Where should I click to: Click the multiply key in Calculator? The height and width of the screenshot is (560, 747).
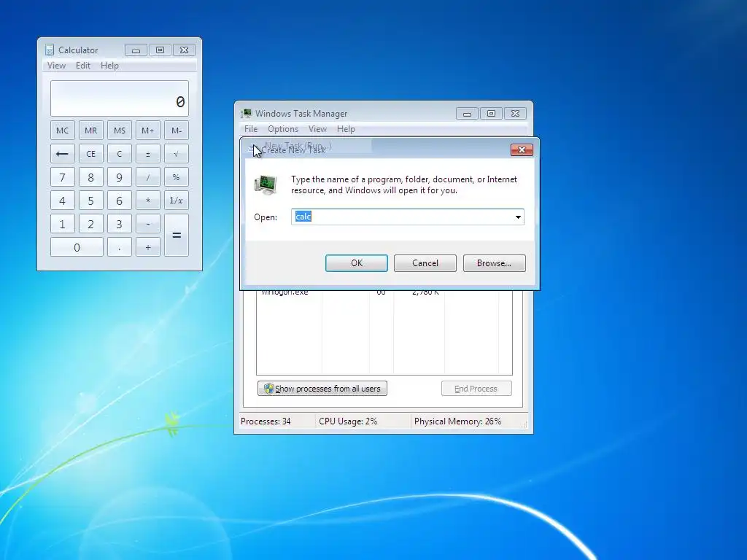[x=147, y=201]
